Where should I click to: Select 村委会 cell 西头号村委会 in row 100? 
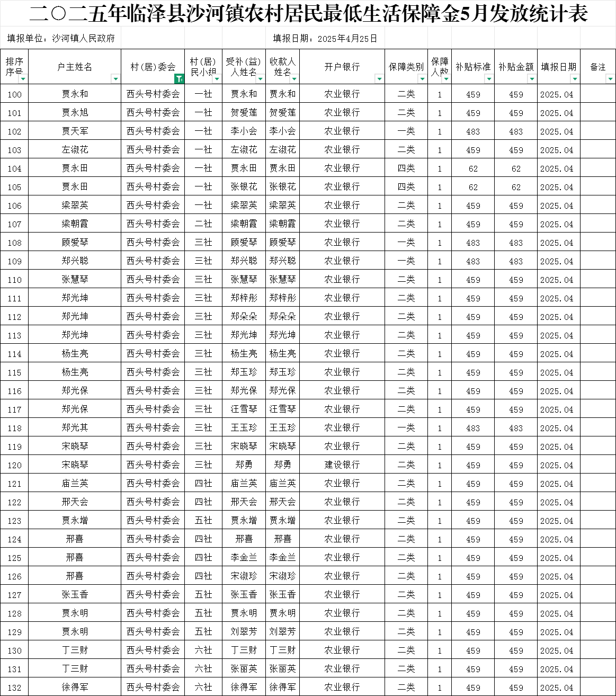pyautogui.click(x=153, y=94)
